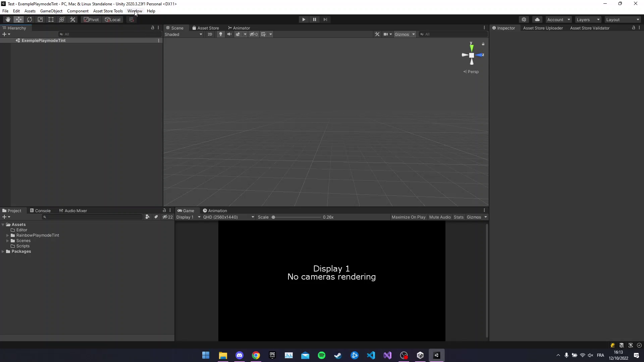The height and width of the screenshot is (362, 644).
Task: Search by label icon in Project panel
Action: point(156,217)
